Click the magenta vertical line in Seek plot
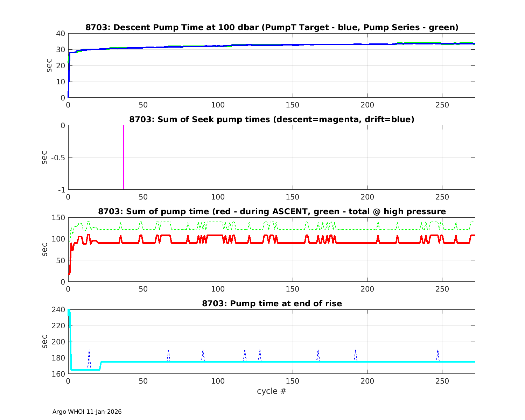This screenshot has height=420, width=525. (x=124, y=157)
